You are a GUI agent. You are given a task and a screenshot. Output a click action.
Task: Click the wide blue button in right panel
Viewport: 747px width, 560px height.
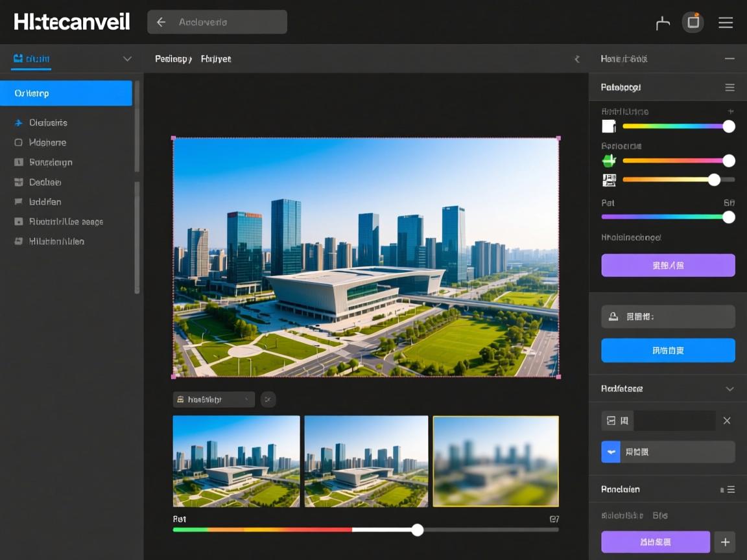[x=668, y=350]
